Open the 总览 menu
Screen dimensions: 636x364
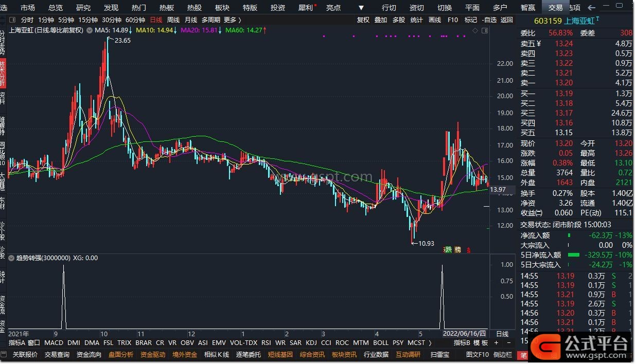(x=56, y=8)
